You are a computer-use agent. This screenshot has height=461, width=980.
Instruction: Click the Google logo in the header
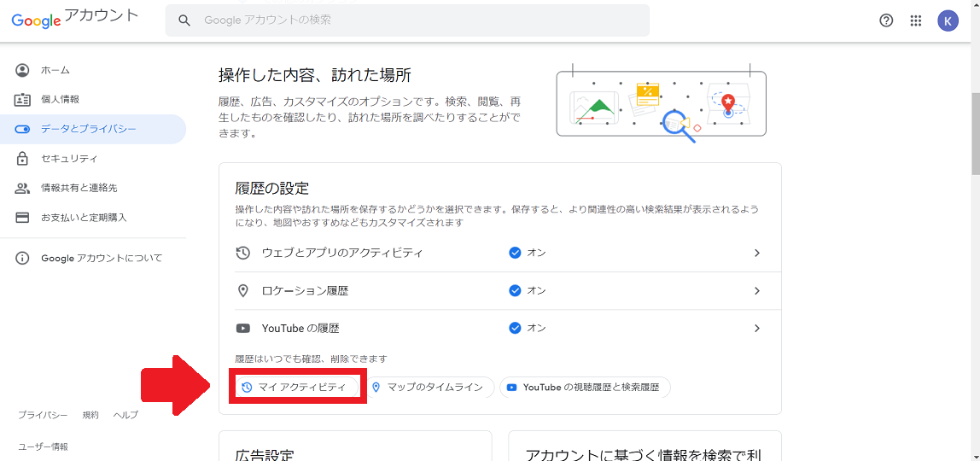tap(36, 20)
